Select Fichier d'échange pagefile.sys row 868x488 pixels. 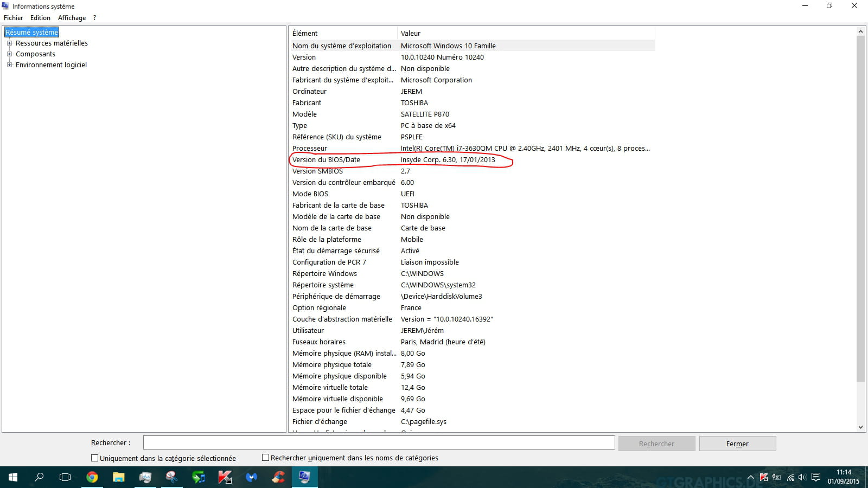[x=472, y=421]
